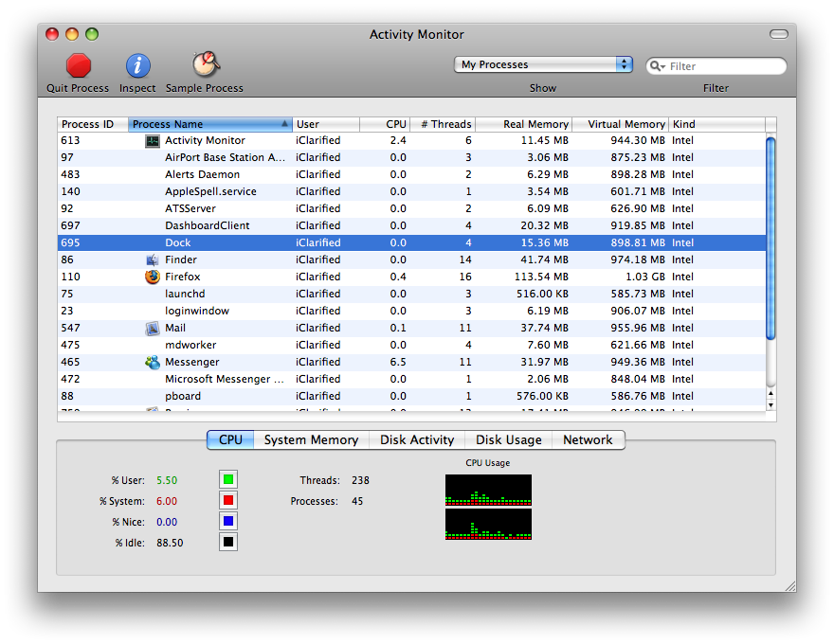This screenshot has width=834, height=644.
Task: Select the DashboardClient process row
Action: (x=379, y=225)
